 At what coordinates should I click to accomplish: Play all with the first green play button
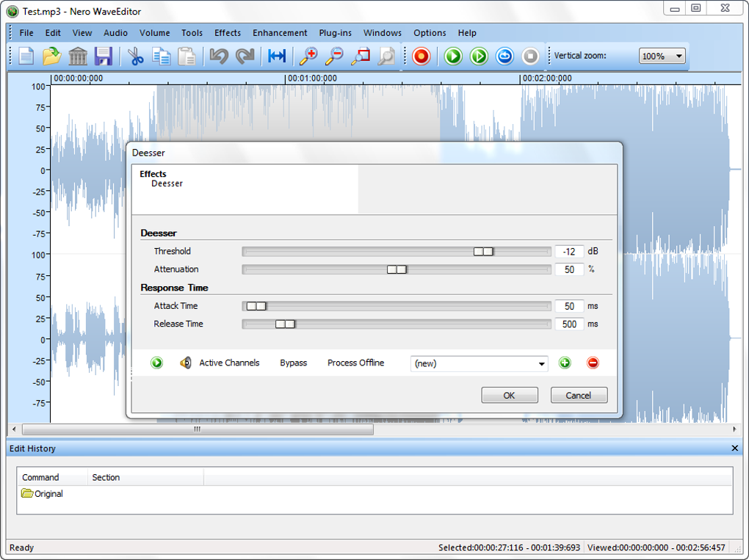tap(453, 57)
